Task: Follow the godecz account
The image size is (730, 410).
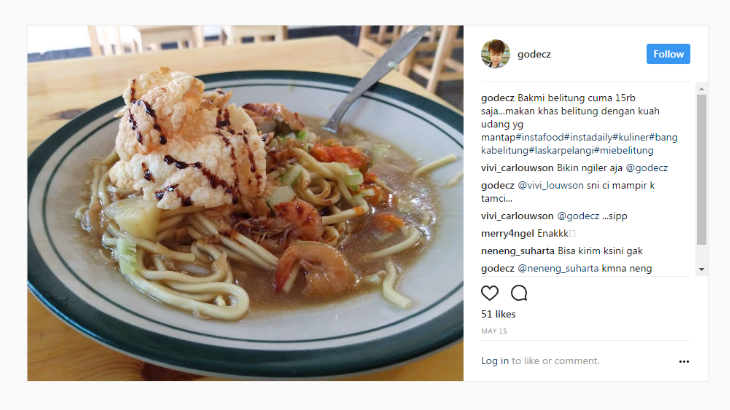Action: 668,54
